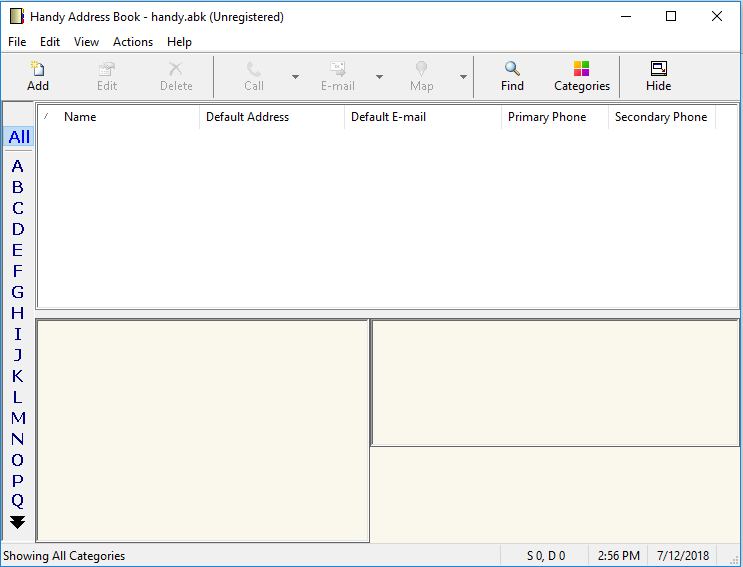The image size is (743, 567).
Task: Maximize the Handy Address Book window
Action: click(671, 17)
